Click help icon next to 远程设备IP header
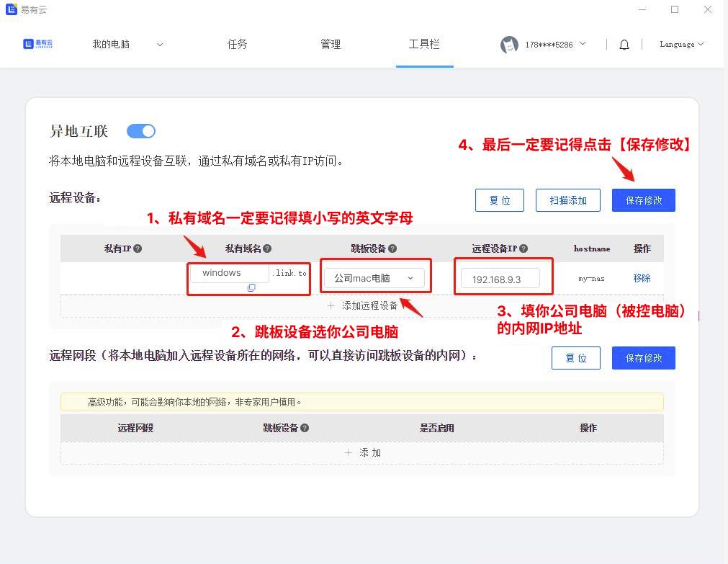728x564 pixels. pos(523,249)
